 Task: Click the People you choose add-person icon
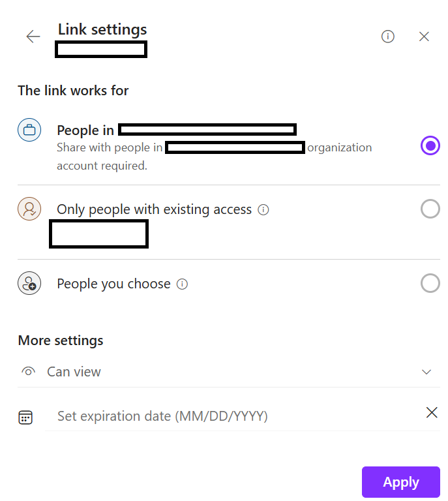(29, 283)
